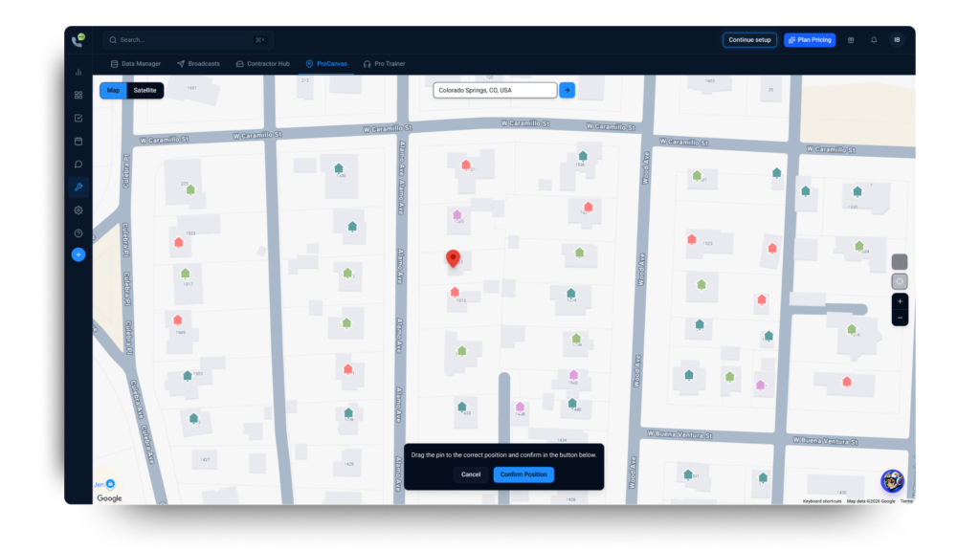
Task: Open the Pro Trainer tab
Action: 385,64
